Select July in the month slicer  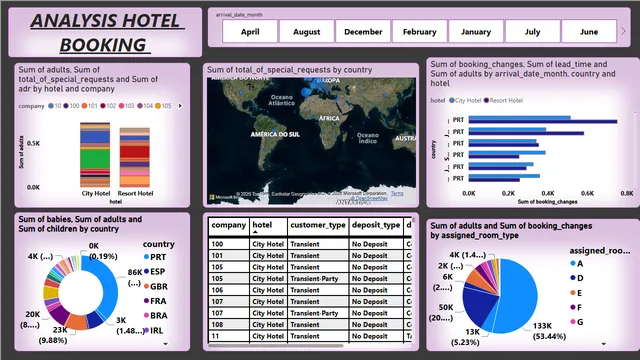532,31
